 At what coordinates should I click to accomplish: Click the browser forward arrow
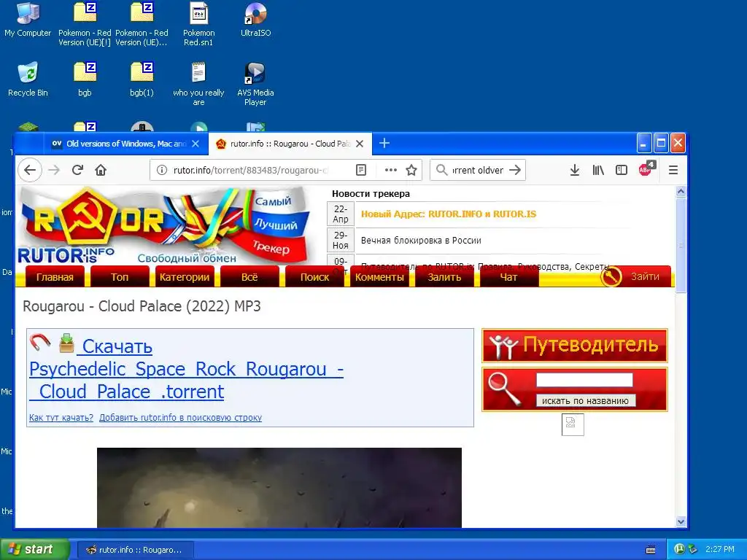(54, 170)
